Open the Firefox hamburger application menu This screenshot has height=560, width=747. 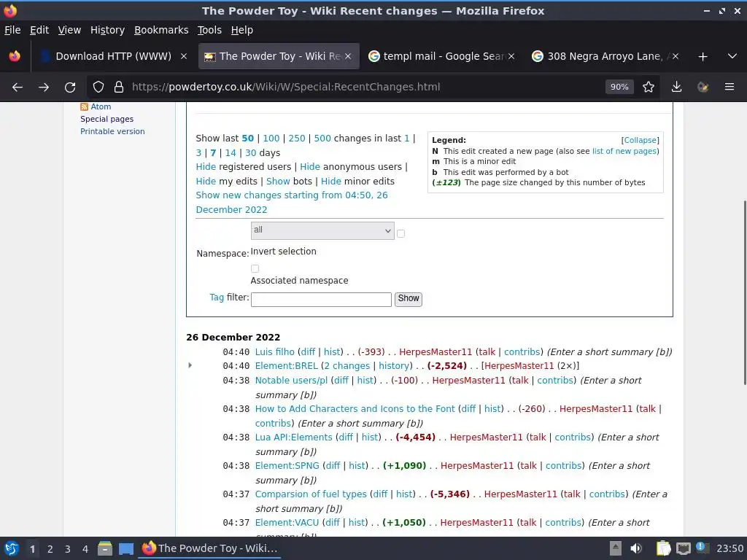[x=729, y=87]
